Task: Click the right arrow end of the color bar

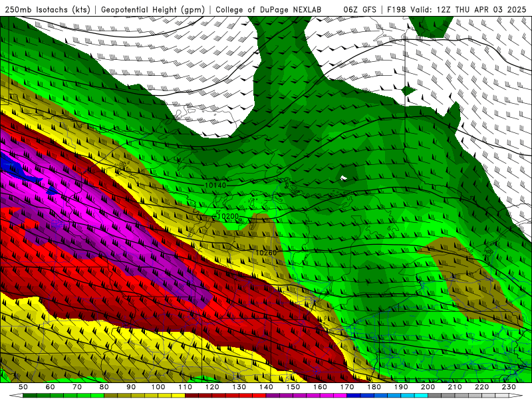Action: (x=516, y=396)
